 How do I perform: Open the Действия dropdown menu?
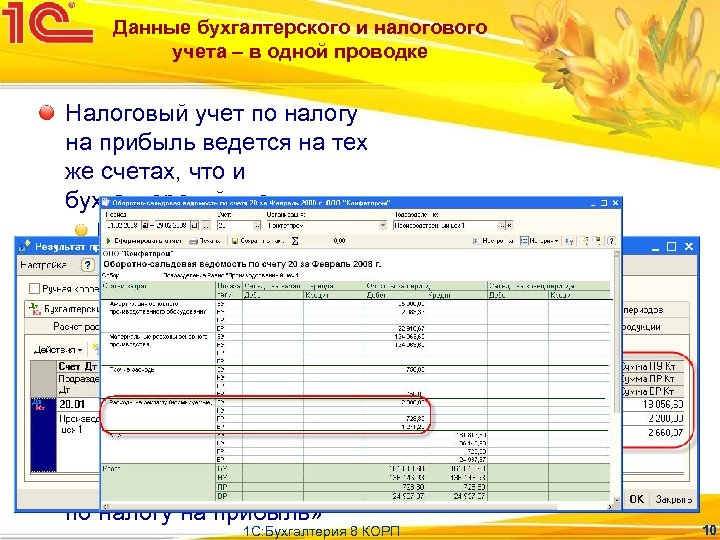pos(58,350)
